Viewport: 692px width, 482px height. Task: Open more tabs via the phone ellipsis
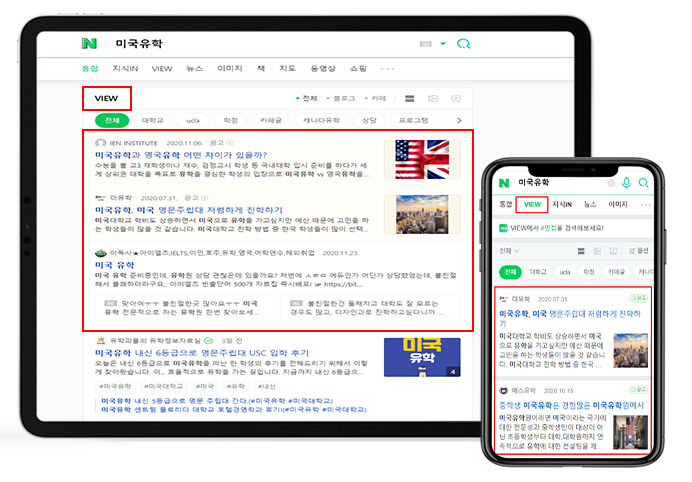tap(645, 205)
